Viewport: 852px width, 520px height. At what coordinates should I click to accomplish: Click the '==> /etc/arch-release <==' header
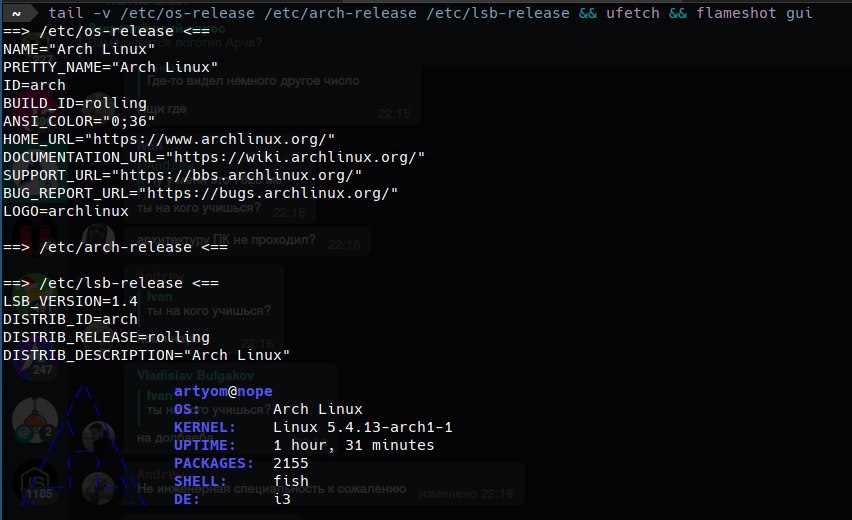point(115,247)
